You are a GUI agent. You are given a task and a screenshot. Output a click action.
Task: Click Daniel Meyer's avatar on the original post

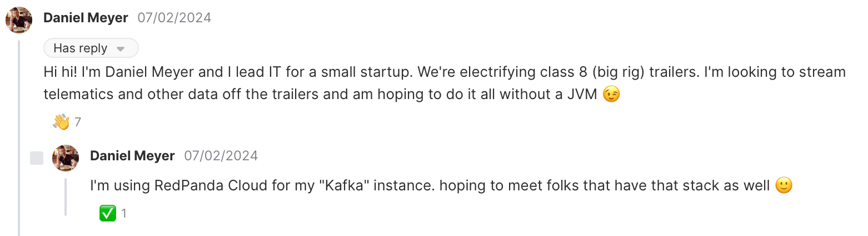click(19, 20)
